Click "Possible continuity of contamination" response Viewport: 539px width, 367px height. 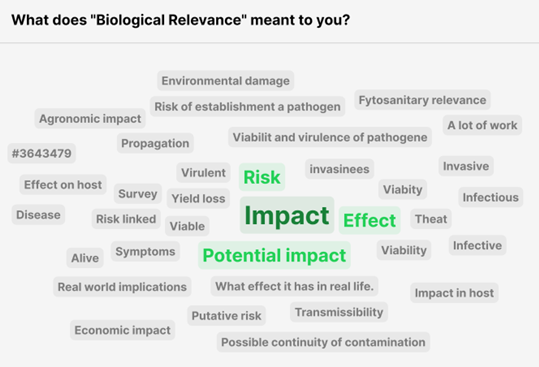(x=323, y=342)
